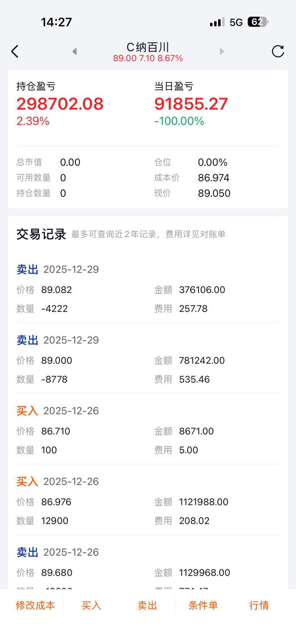
Task: Tap the back arrow icon
Action: (15, 51)
